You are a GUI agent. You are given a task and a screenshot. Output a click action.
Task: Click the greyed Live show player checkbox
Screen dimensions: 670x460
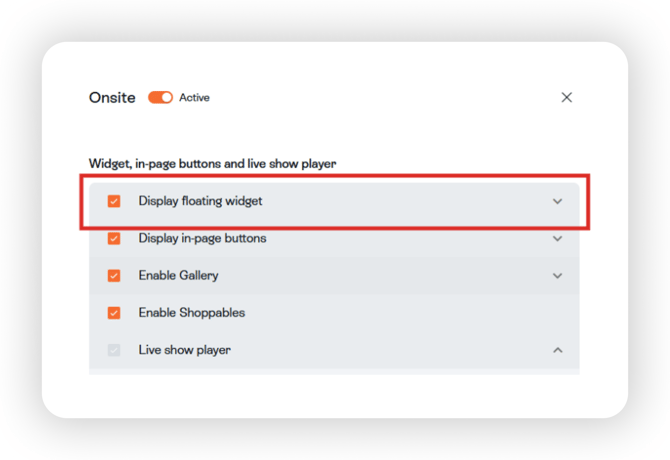114,350
